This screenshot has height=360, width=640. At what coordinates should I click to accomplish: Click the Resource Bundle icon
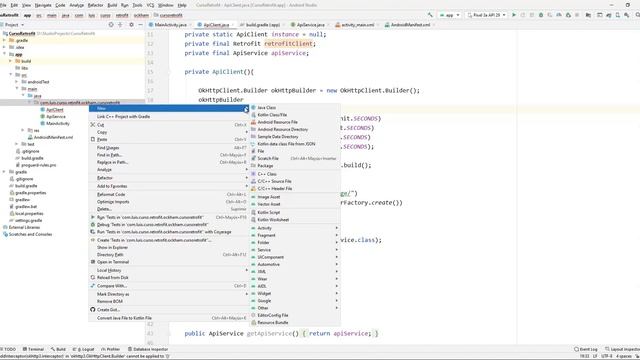(253, 322)
